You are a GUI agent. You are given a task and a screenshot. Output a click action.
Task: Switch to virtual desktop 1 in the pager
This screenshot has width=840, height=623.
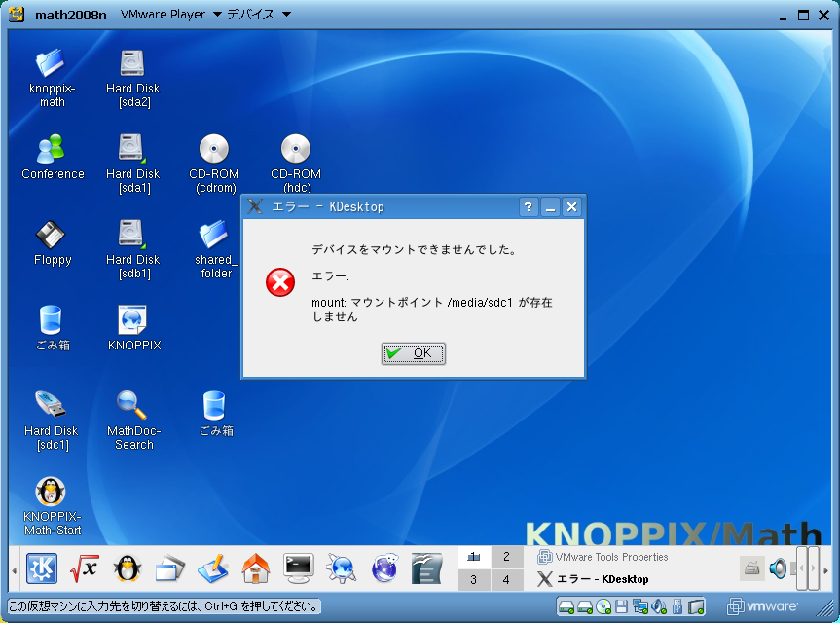pos(474,557)
